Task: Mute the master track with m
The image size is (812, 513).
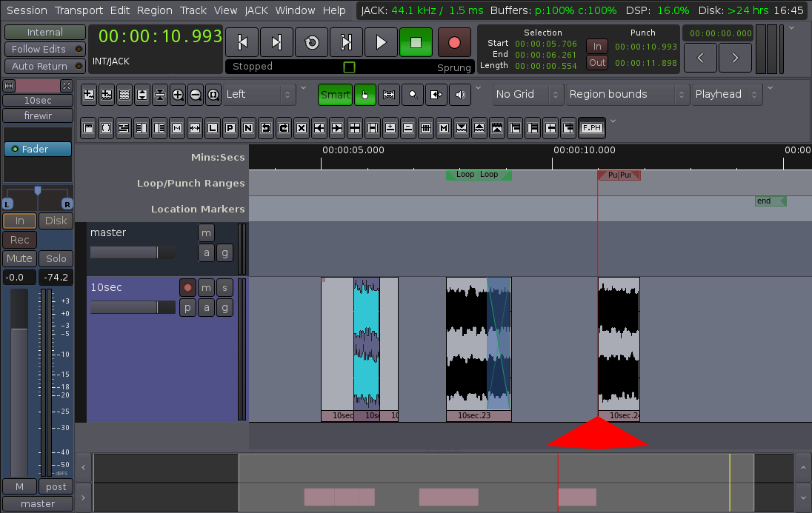Action: point(206,233)
